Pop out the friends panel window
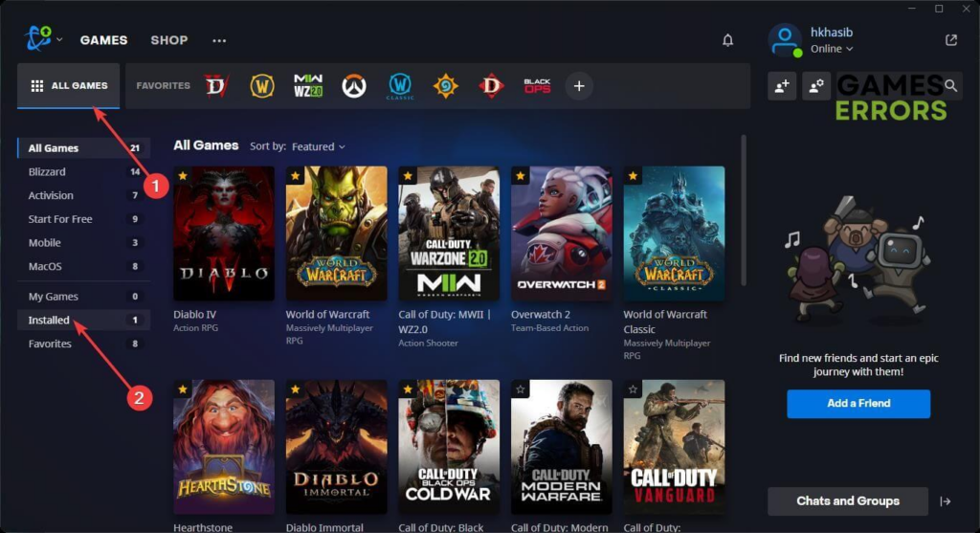Viewport: 980px width, 533px height. click(x=951, y=40)
